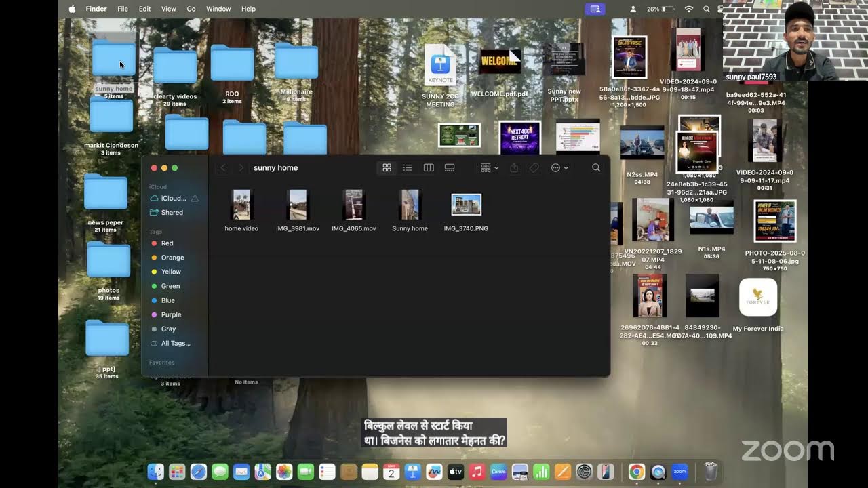
Task: Open the Group By dropdown in Finder toolbar
Action: click(490, 168)
